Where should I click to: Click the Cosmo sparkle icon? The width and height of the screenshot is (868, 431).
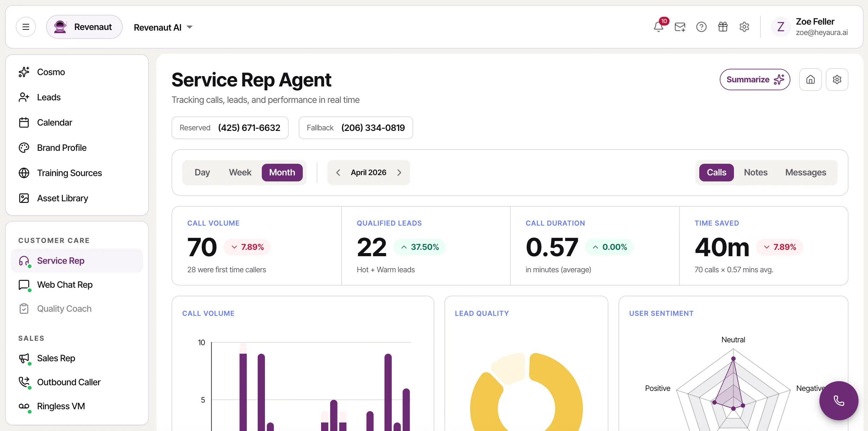(24, 72)
